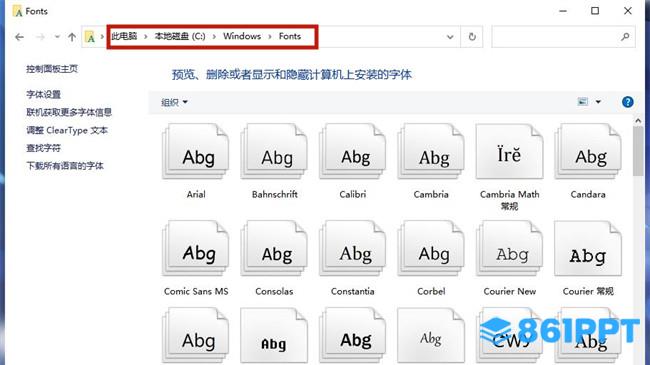The width and height of the screenshot is (650, 365).
Task: Open the Courier New font family
Action: [509, 248]
